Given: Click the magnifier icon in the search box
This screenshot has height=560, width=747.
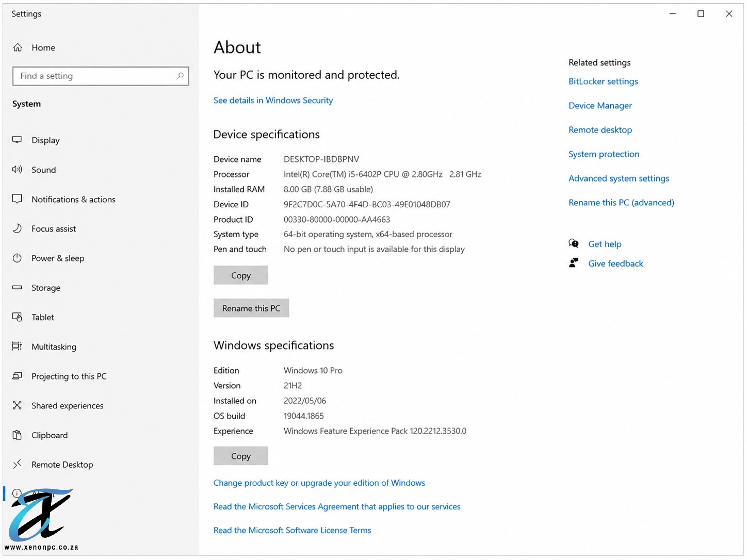Looking at the screenshot, I should tap(180, 76).
